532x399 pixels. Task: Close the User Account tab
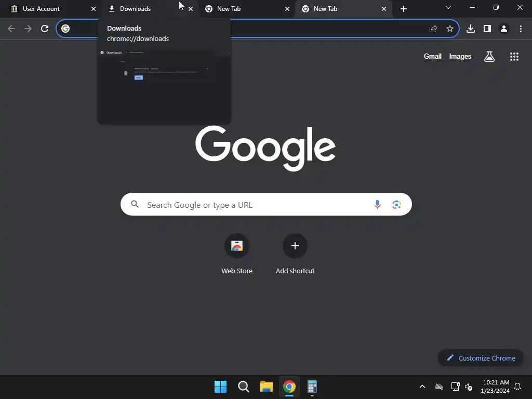(x=94, y=9)
